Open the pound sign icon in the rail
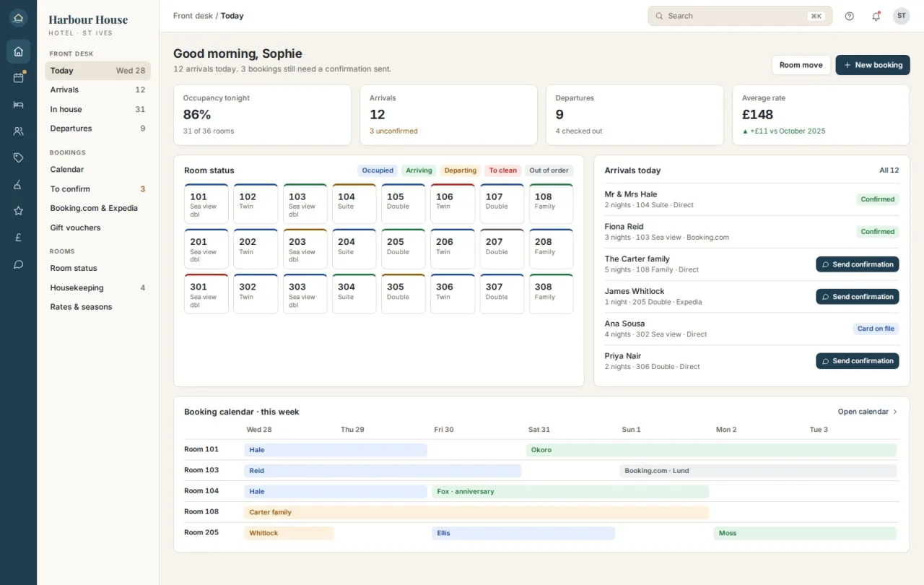Viewport: 924px width, 585px height. tap(18, 238)
